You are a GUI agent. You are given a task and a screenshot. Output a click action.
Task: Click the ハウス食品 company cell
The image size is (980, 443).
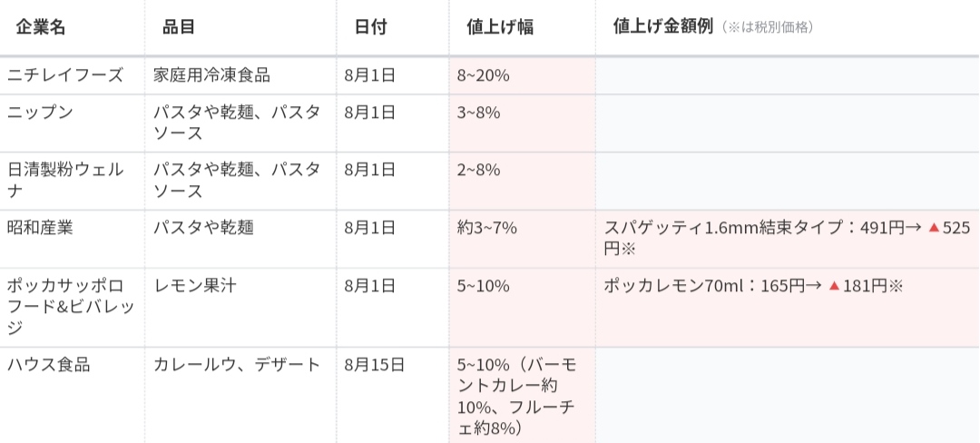coord(49,365)
